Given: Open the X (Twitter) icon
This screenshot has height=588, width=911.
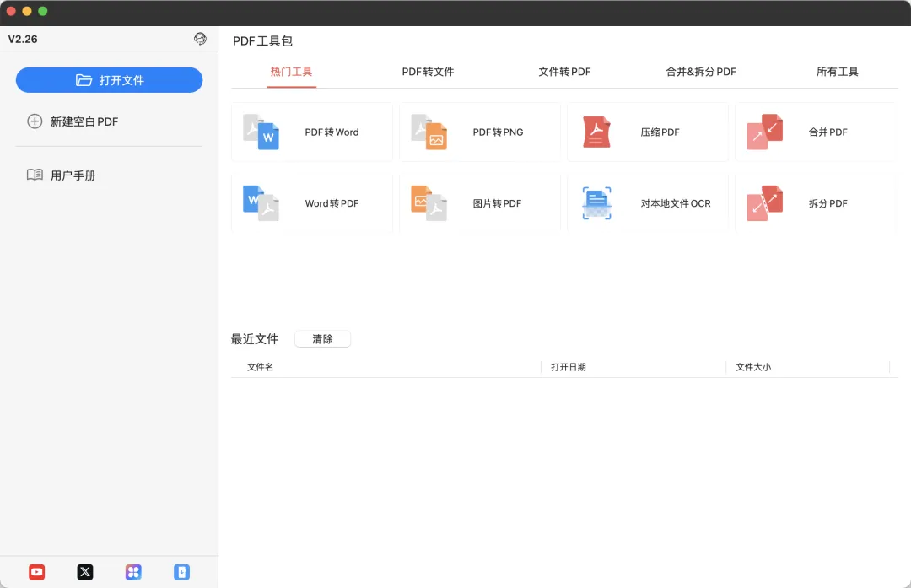Looking at the screenshot, I should pyautogui.click(x=85, y=572).
